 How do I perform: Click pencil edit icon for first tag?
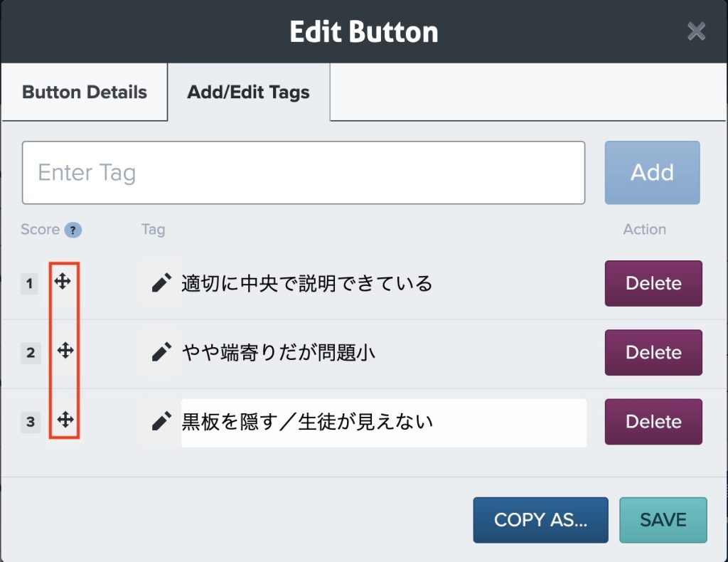(x=161, y=284)
